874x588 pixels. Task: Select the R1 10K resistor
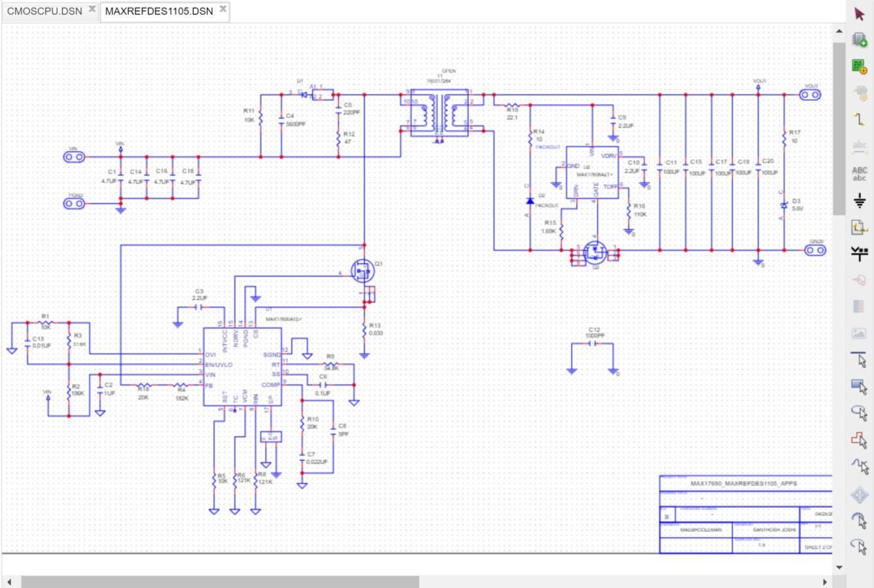[46, 322]
